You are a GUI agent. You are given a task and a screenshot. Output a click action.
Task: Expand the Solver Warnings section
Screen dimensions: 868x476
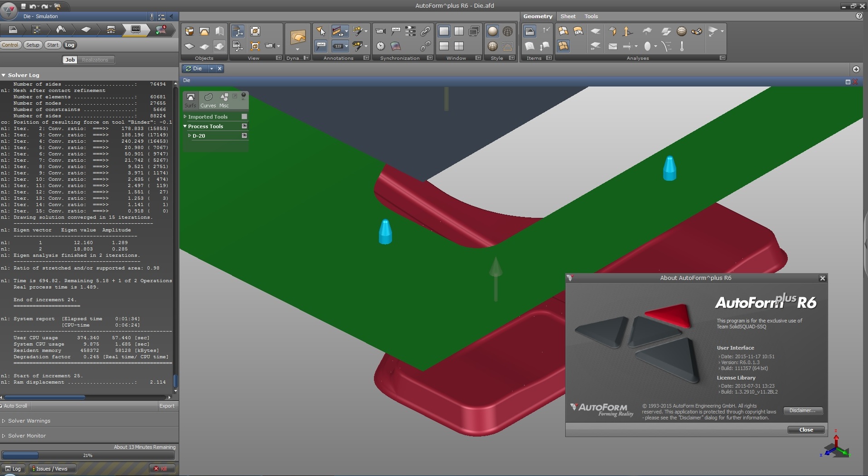coord(4,421)
